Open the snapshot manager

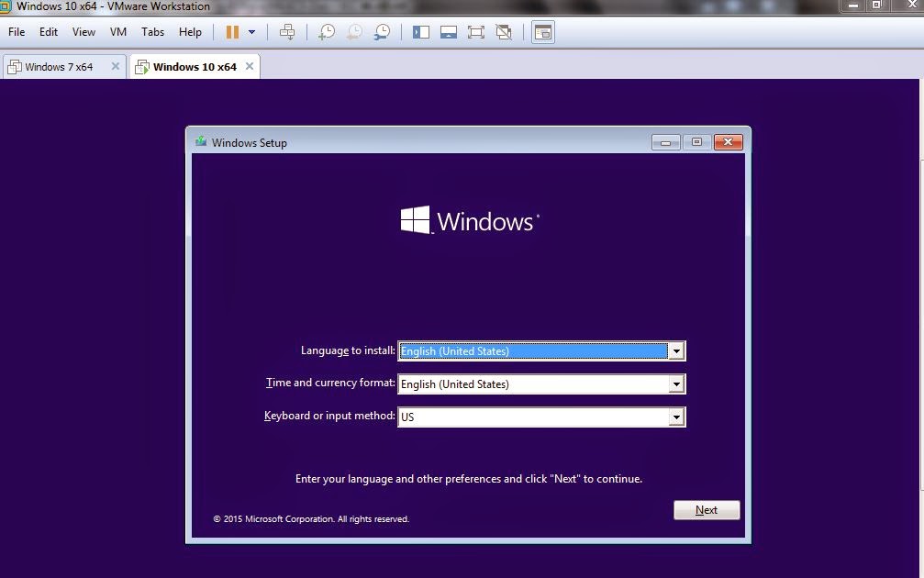point(382,31)
